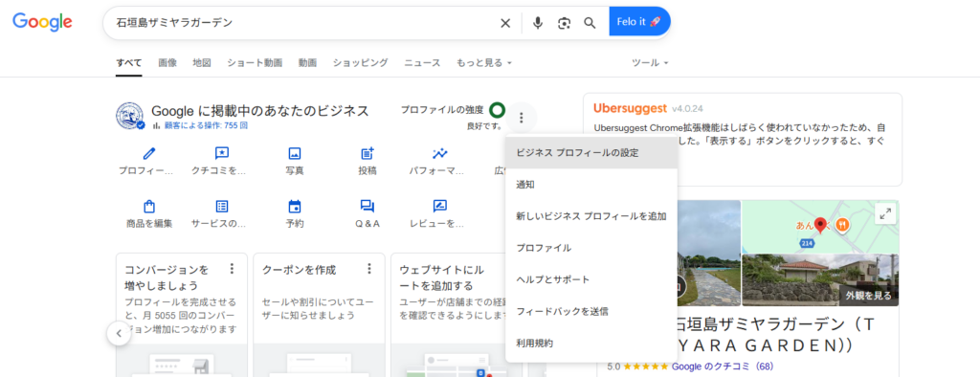The image size is (980, 377).
Task: Open the レビューを request icon
Action: tap(440, 207)
